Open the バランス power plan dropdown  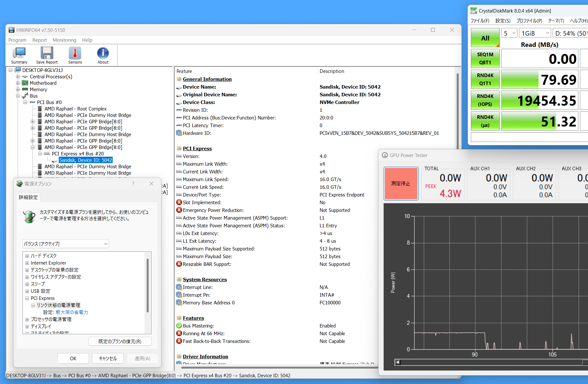pyautogui.click(x=66, y=244)
